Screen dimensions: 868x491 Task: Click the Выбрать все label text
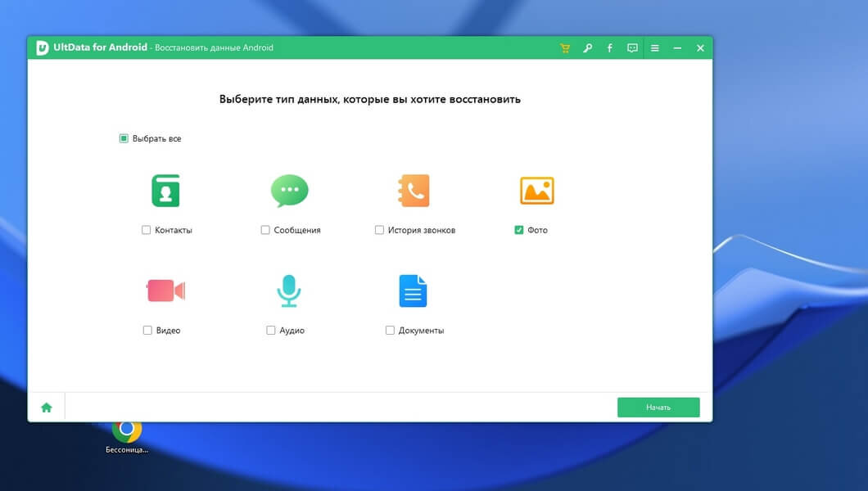pos(156,139)
